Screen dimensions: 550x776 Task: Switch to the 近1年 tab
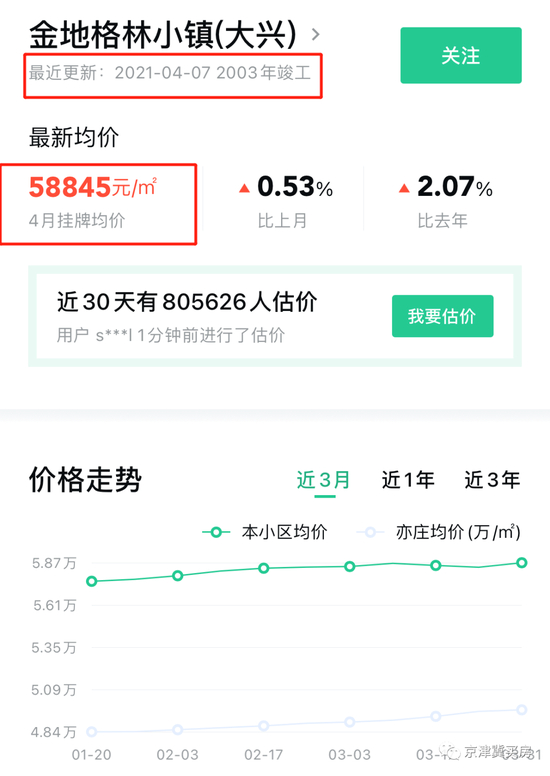click(408, 480)
